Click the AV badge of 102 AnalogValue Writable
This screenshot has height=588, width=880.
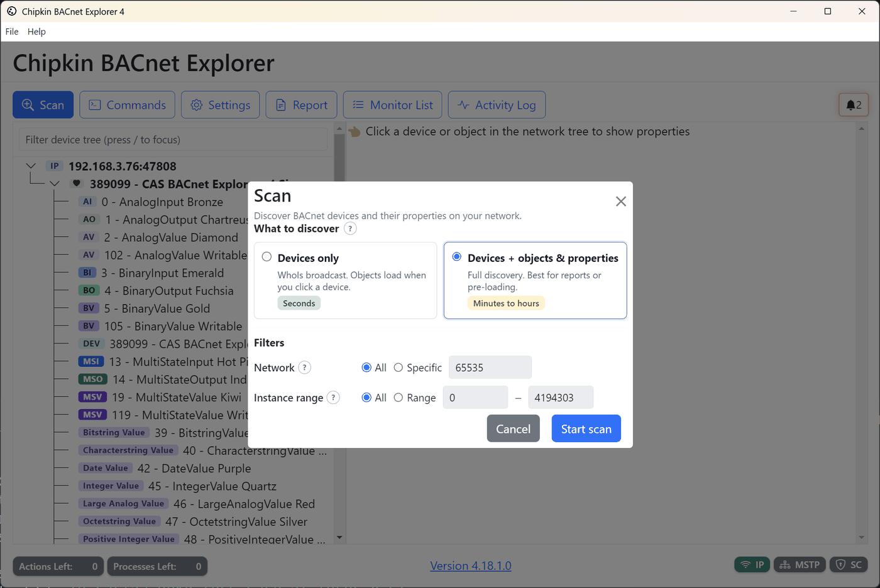pos(89,254)
